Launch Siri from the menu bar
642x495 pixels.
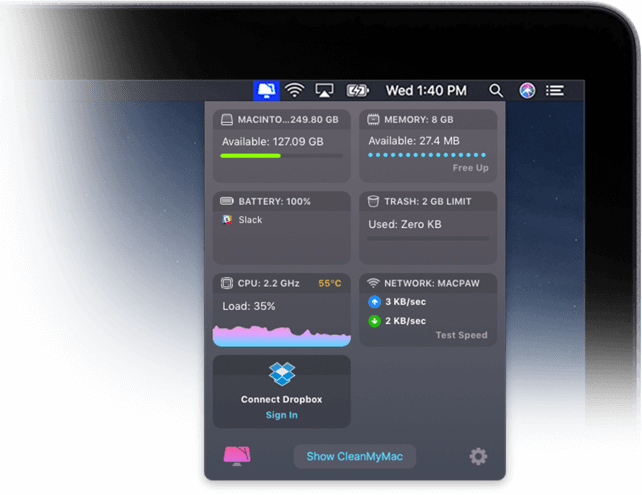point(527,90)
